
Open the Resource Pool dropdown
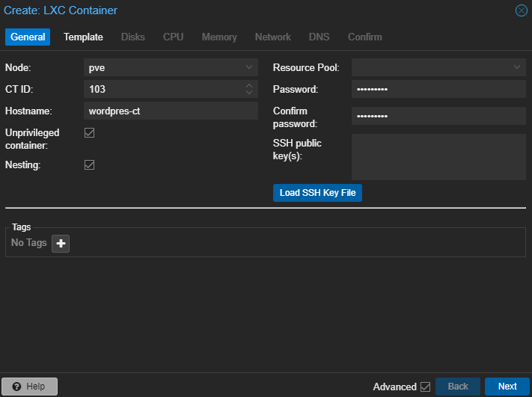(x=517, y=67)
